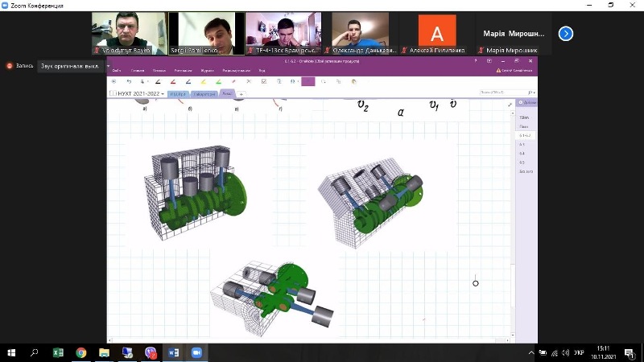Screen dimensions: 644x362
Task: Click the Zoom app icon in taskbar
Action: 196,352
